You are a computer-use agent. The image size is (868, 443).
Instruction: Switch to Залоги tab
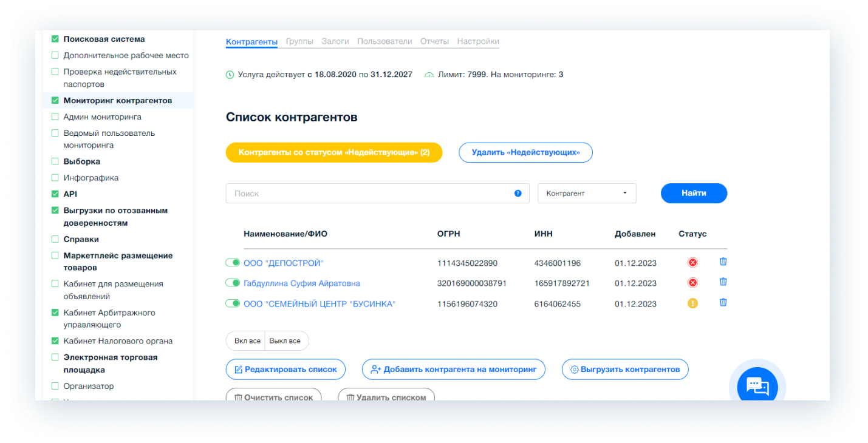pos(335,41)
